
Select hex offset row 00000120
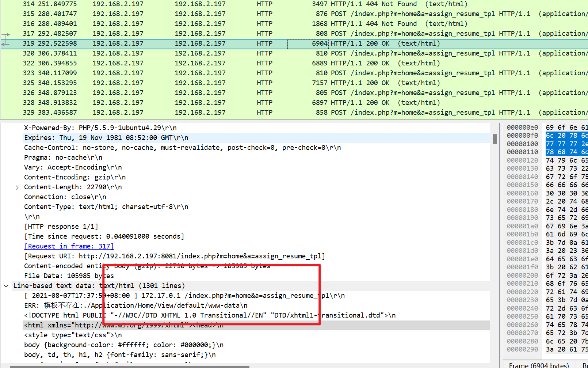(522, 160)
